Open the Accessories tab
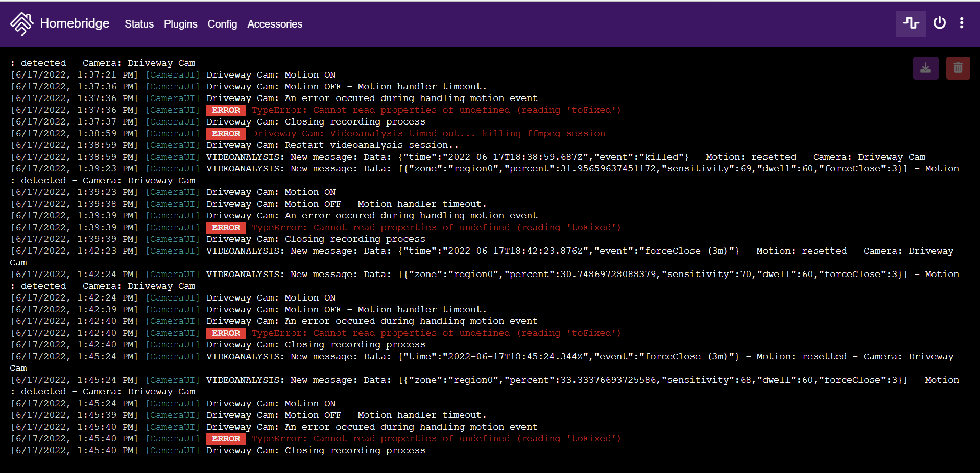 pos(275,24)
